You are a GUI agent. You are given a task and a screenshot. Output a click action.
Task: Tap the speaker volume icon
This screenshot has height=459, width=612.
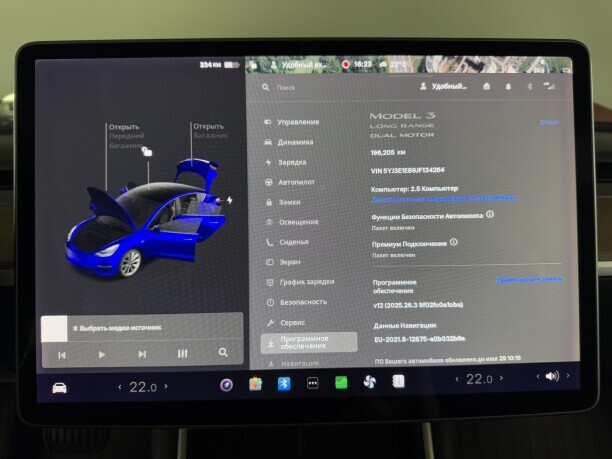[552, 376]
